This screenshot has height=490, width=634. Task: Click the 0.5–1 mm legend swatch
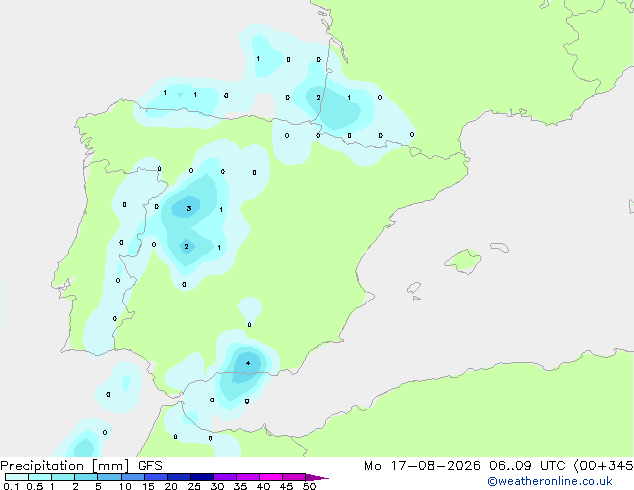40,477
